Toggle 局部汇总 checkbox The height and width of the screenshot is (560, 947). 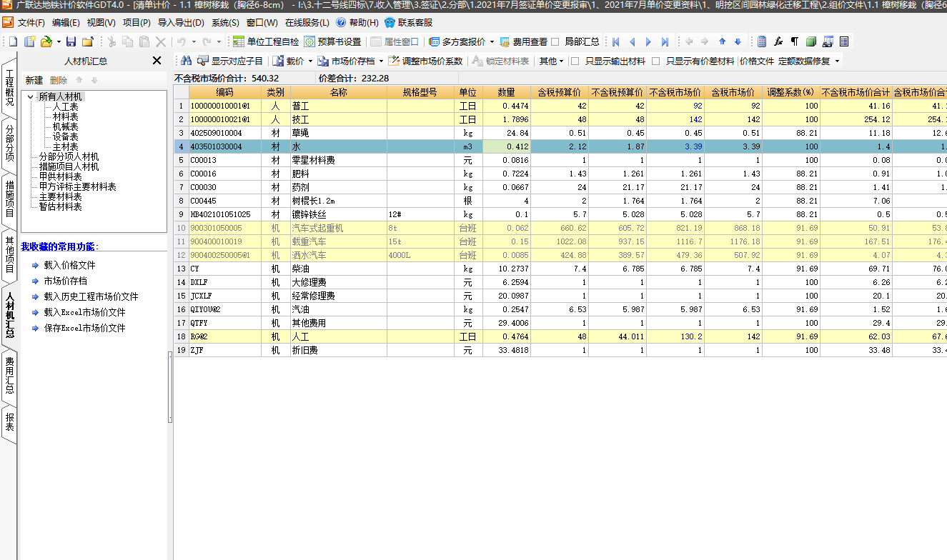click(555, 42)
